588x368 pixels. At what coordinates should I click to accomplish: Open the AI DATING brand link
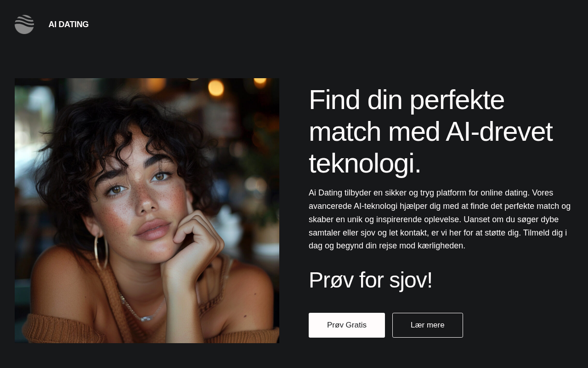point(68,24)
